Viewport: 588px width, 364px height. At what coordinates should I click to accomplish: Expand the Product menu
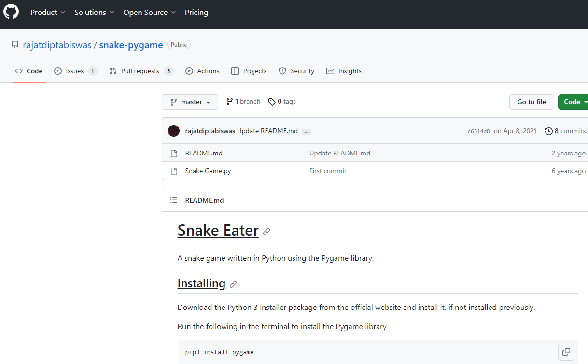click(48, 13)
